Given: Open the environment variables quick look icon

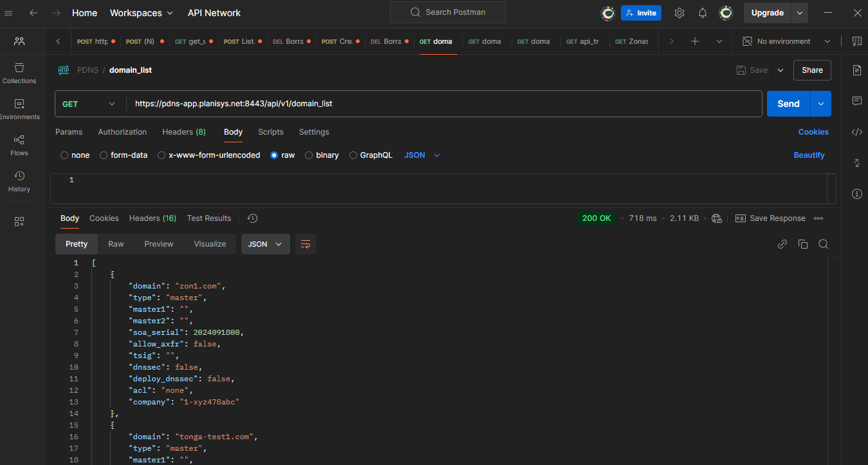Looking at the screenshot, I should click(x=856, y=41).
